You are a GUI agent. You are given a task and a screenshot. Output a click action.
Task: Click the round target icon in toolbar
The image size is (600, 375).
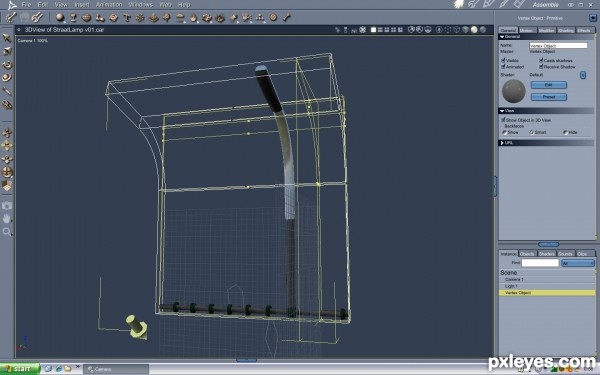click(x=273, y=17)
